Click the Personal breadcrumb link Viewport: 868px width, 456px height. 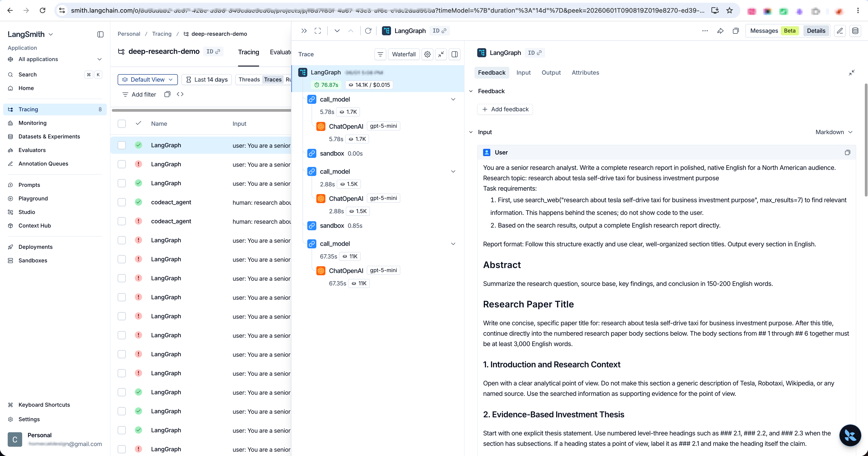pyautogui.click(x=129, y=34)
